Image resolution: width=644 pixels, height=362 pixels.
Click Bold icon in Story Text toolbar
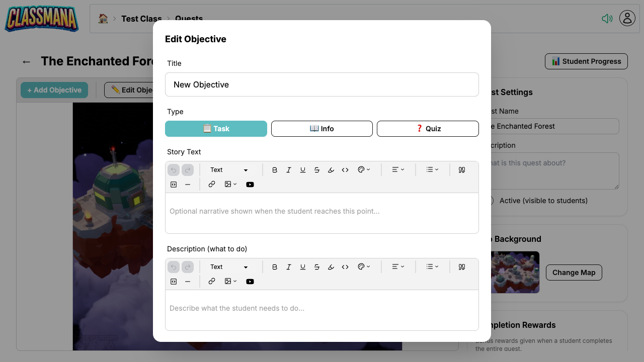[275, 170]
